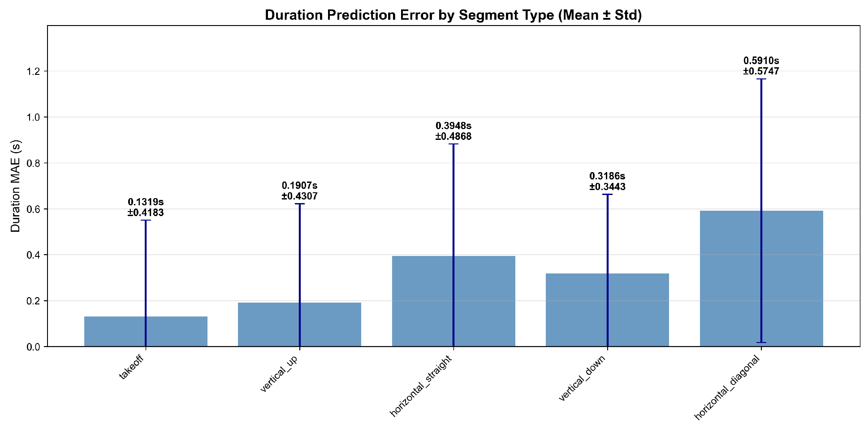The image size is (868, 429).
Task: Click the top cap of horizontal_diagonal error bar
Action: [x=761, y=79]
